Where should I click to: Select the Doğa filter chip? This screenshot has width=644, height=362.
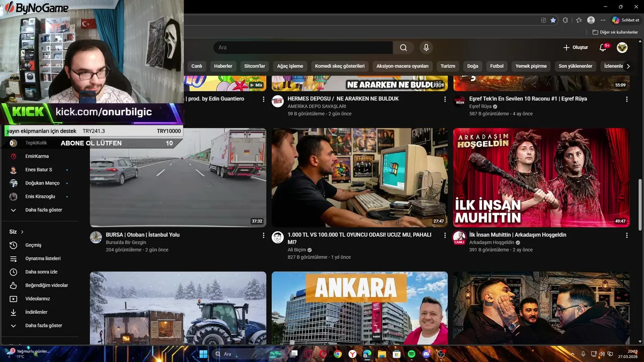click(x=473, y=66)
